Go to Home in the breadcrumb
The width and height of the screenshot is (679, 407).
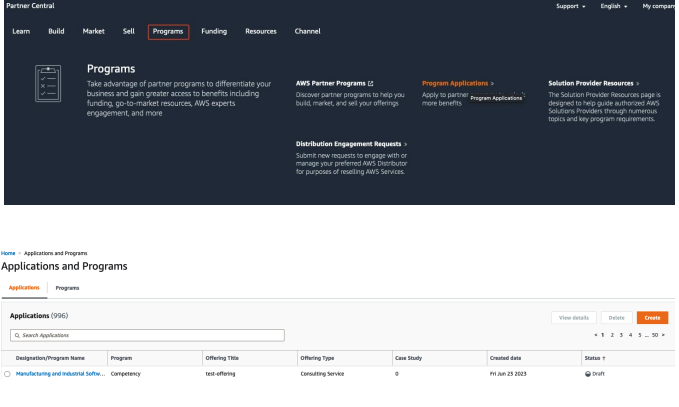pyautogui.click(x=8, y=253)
